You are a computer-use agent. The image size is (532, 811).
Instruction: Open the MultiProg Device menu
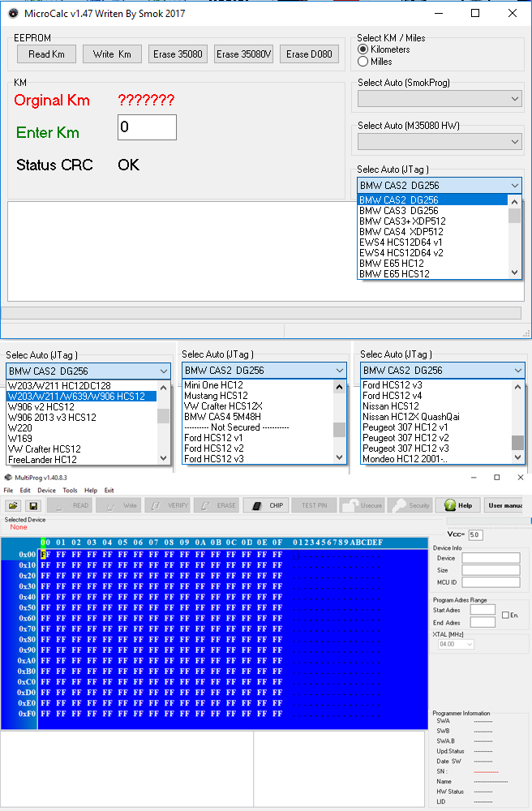click(x=46, y=491)
